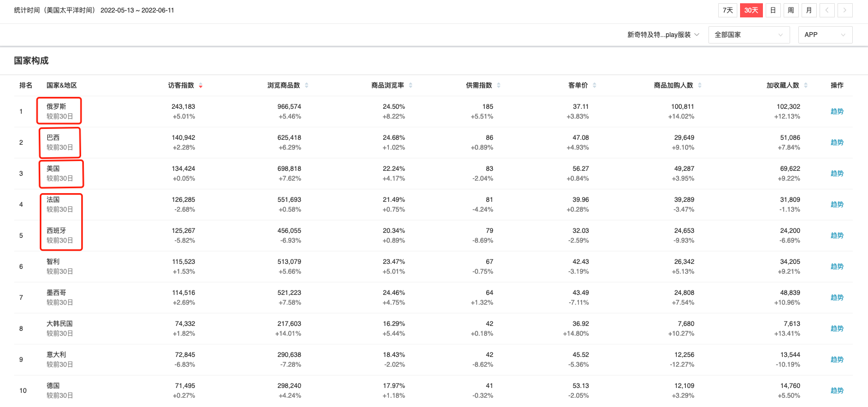
Task: Open 趋势 link for 西班牙
Action: (837, 236)
